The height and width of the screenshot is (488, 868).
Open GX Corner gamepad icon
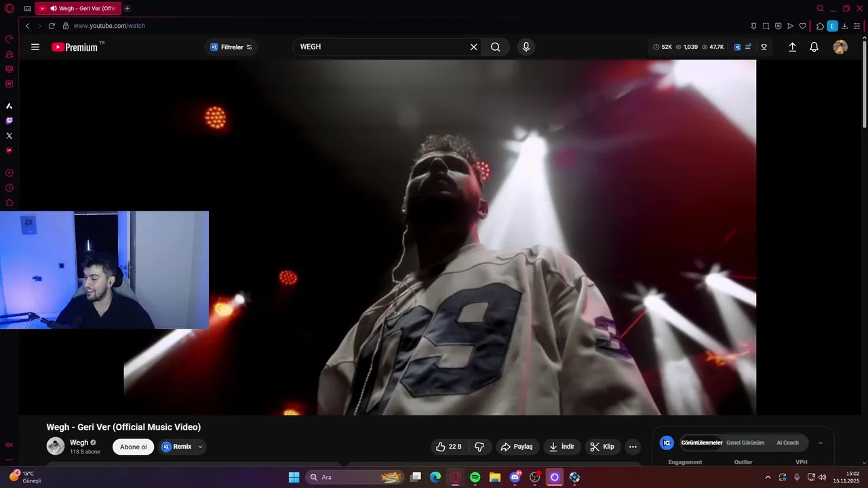coord(27,8)
